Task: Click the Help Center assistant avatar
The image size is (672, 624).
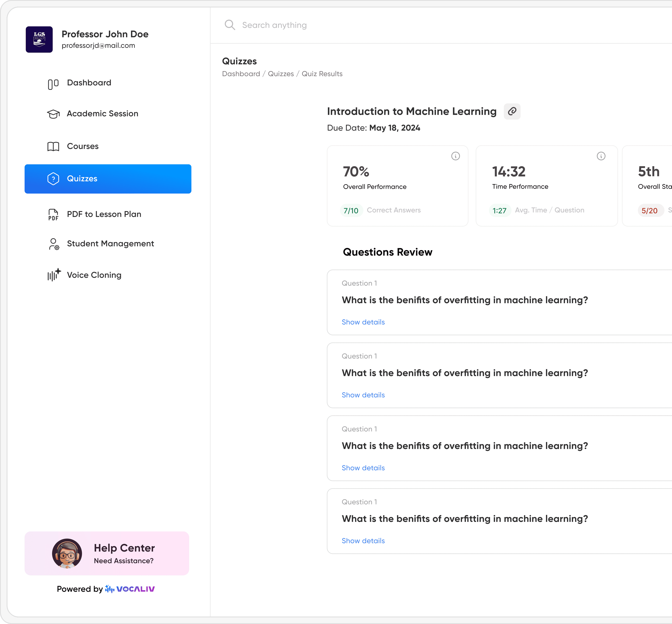Action: (67, 553)
